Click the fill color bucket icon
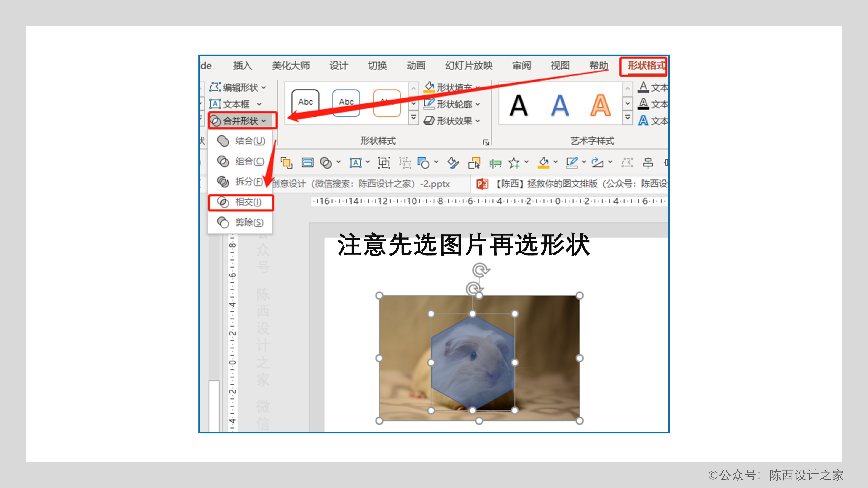The width and height of the screenshot is (868, 488). pos(543,163)
